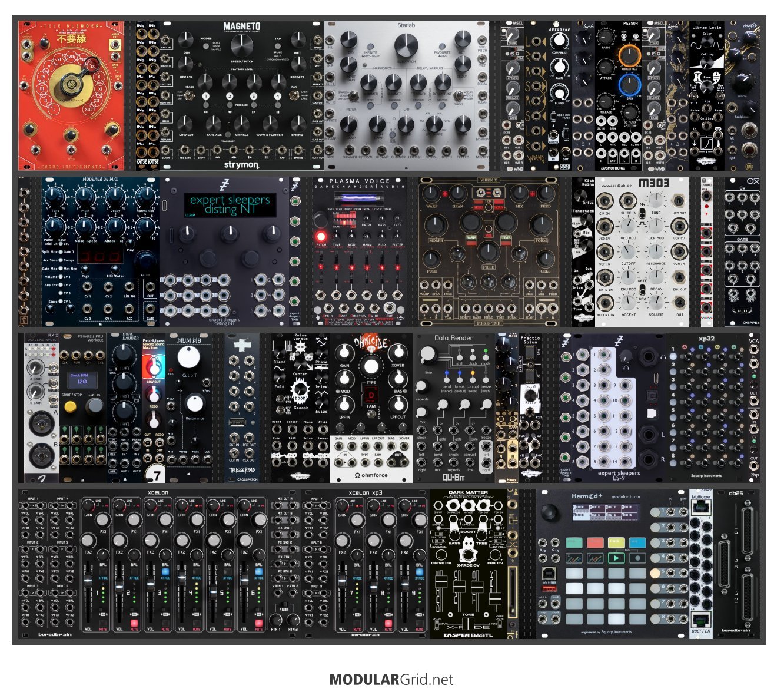
Task: Unmute channel 8 on the xcelon xp3
Action: tap(388, 623)
